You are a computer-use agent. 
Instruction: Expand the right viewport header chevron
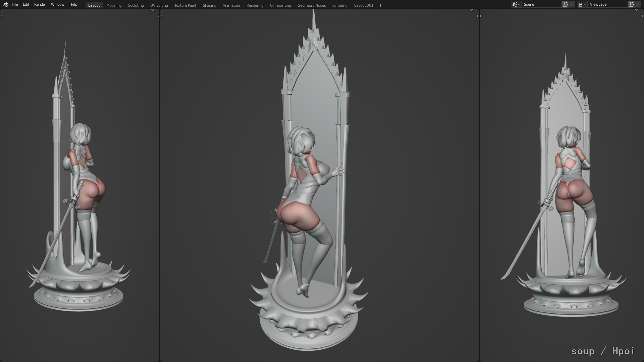(x=637, y=10)
